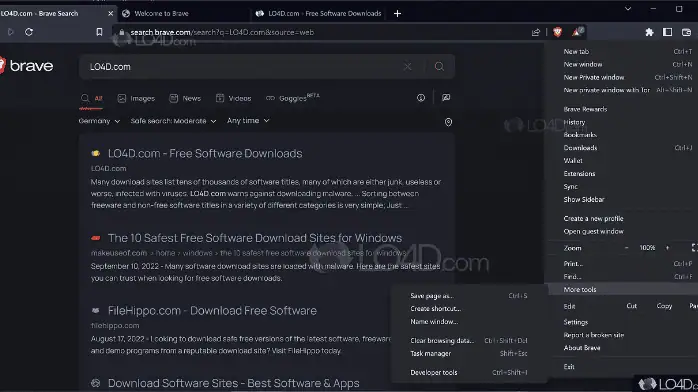Viewport: 698px width, 392px height.
Task: Reload the current page
Action: tap(29, 32)
